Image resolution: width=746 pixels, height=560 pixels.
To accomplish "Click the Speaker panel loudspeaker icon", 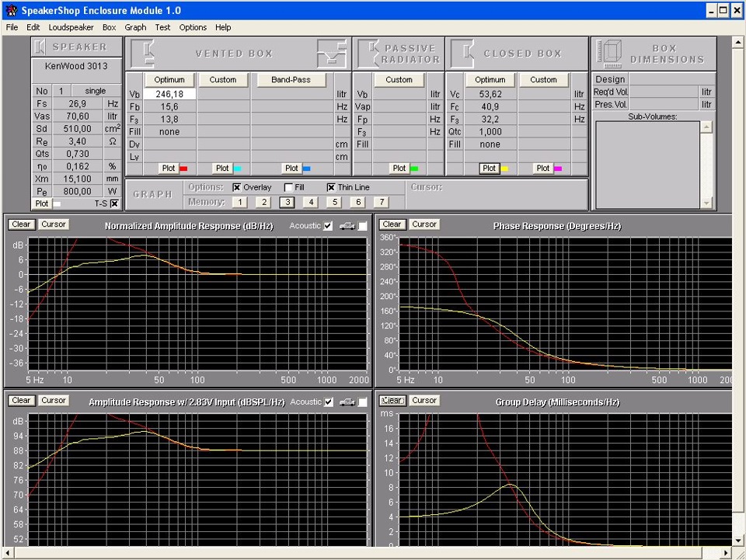I will coord(40,47).
